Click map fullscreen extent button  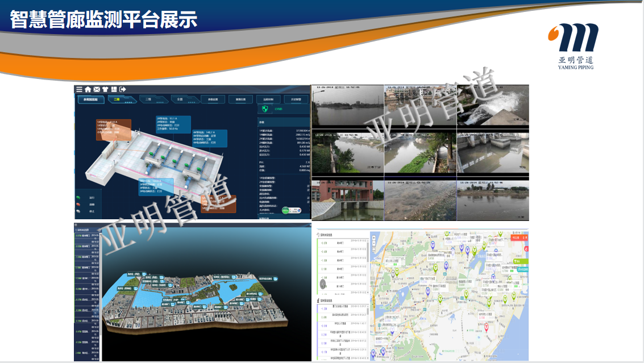point(374,249)
